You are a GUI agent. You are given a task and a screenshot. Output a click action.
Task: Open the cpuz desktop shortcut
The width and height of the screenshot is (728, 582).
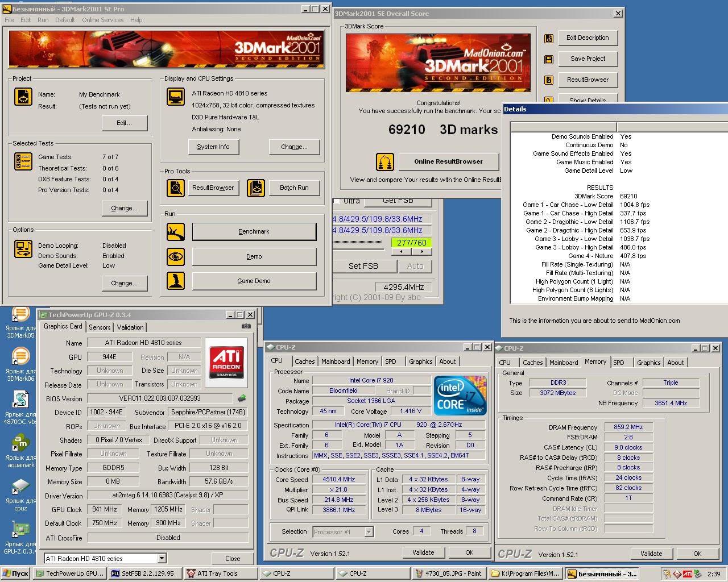(20, 494)
